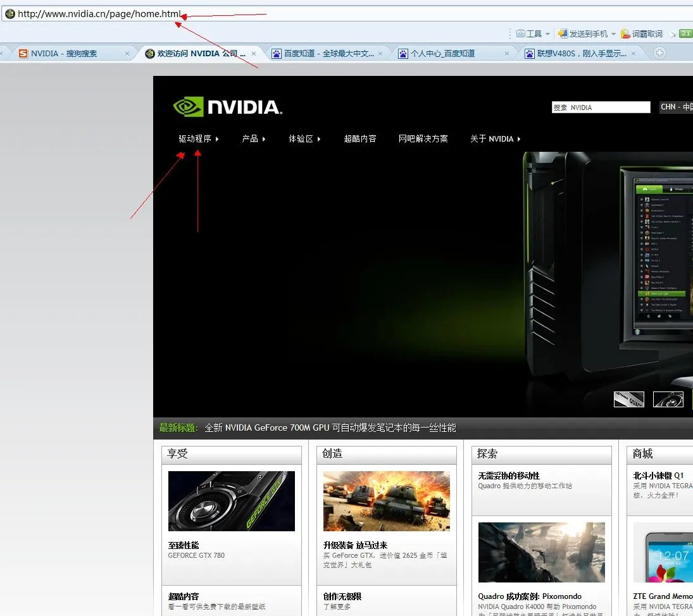This screenshot has height=616, width=693.
Task: Open the 关于 NVIDIA navigation menu
Action: pyautogui.click(x=492, y=139)
